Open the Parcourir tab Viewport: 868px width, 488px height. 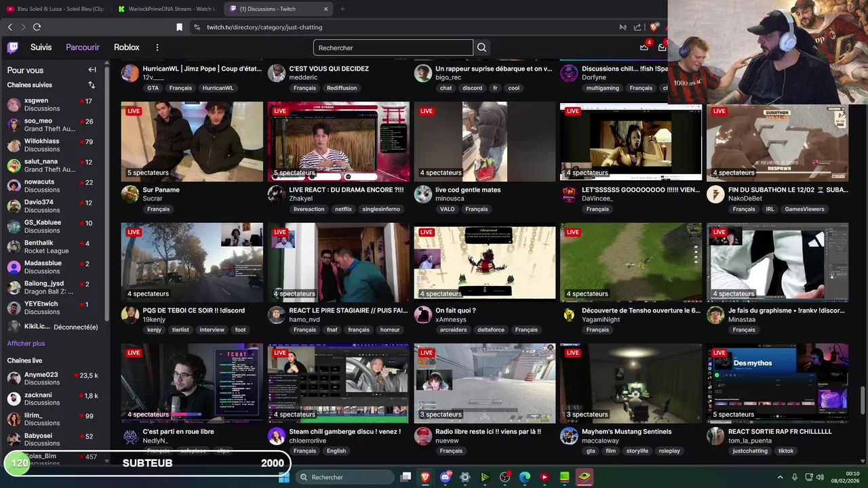coord(83,47)
